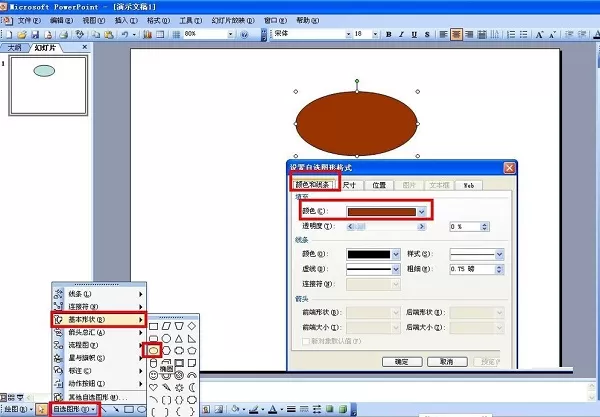Select the heart shape
Screen dimensions: 600x417
153,388
